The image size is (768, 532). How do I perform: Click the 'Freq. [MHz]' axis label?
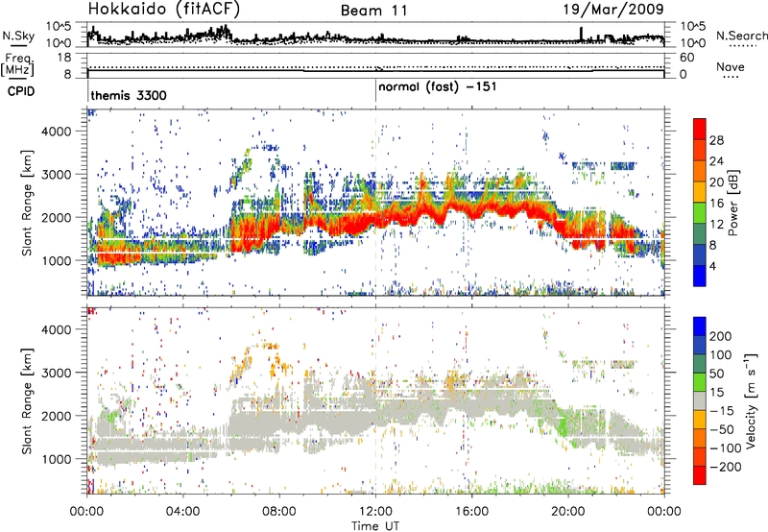[18, 64]
